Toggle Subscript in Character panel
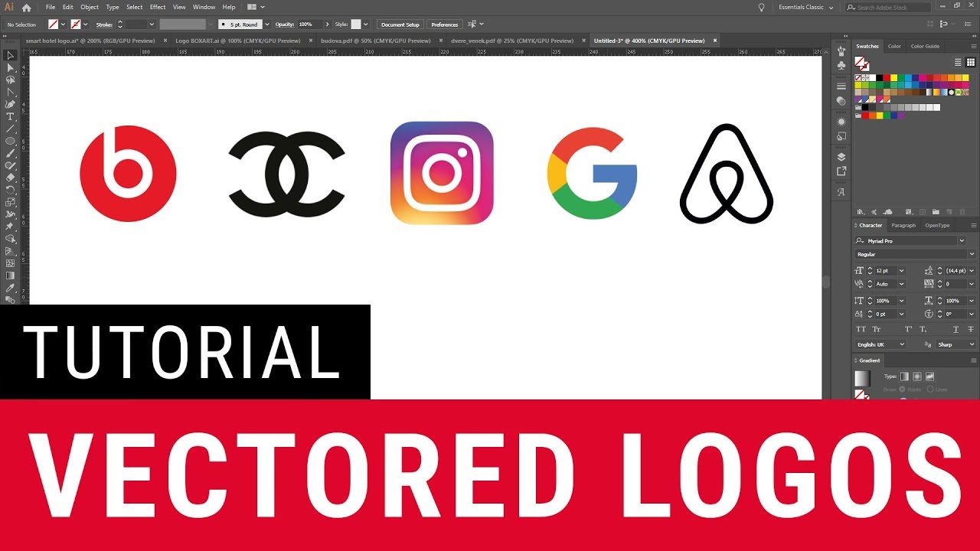 click(x=923, y=329)
